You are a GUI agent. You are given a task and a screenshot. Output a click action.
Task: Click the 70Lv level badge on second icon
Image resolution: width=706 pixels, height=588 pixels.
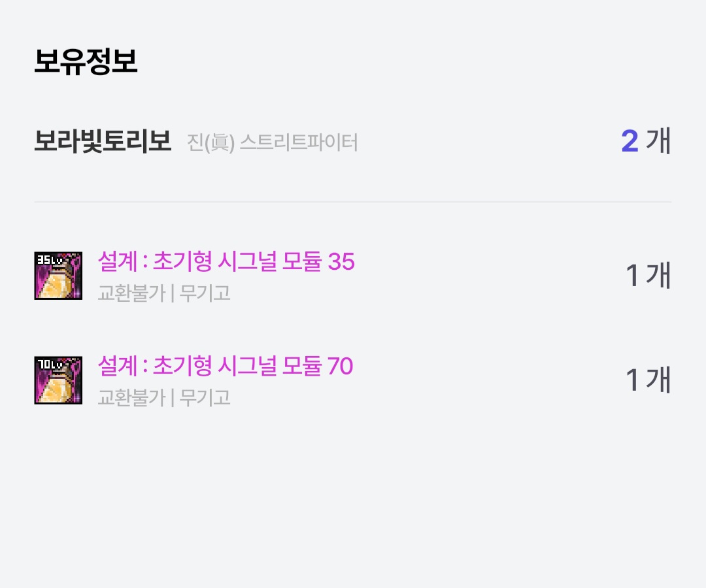point(50,364)
